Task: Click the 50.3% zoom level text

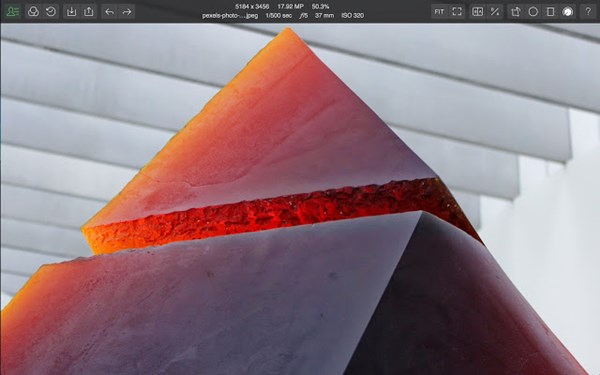Action: (320, 7)
